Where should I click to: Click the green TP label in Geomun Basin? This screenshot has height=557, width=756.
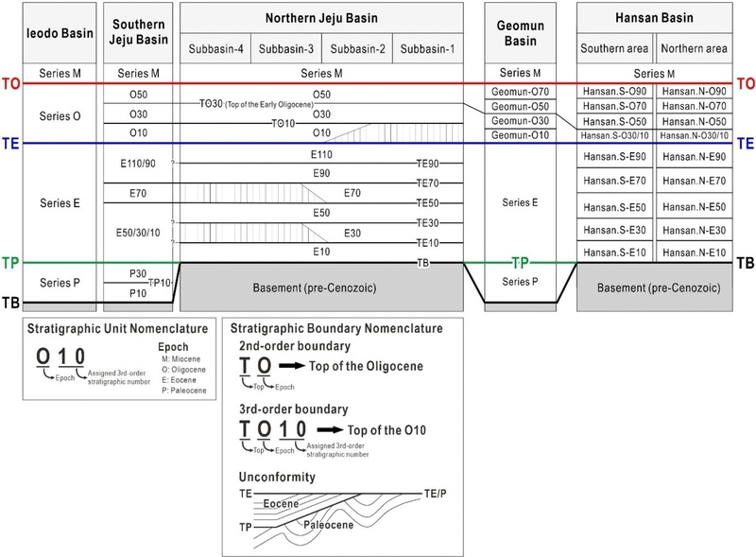[x=520, y=263]
